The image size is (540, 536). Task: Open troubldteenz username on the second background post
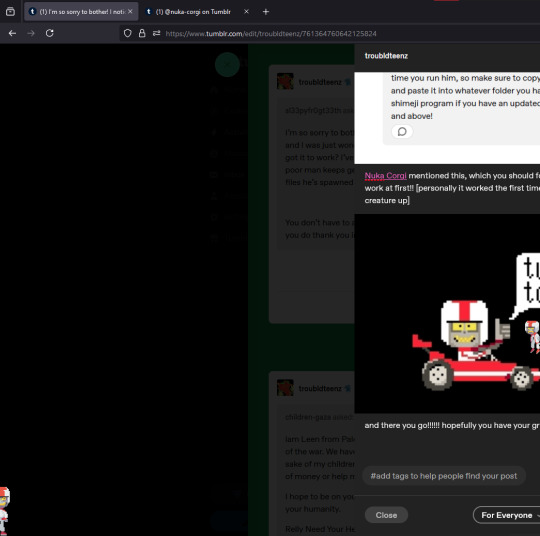click(x=320, y=389)
